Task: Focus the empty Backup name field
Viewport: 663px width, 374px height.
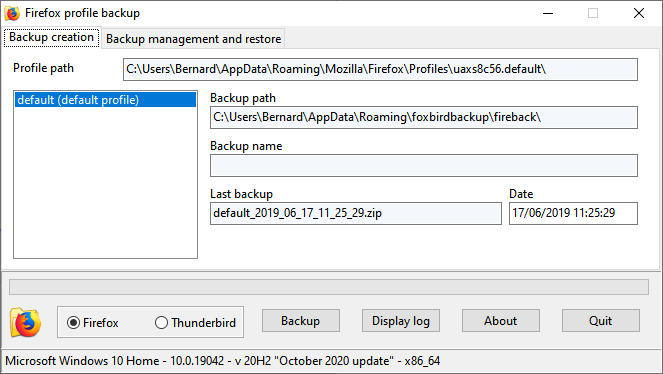Action: [x=424, y=165]
